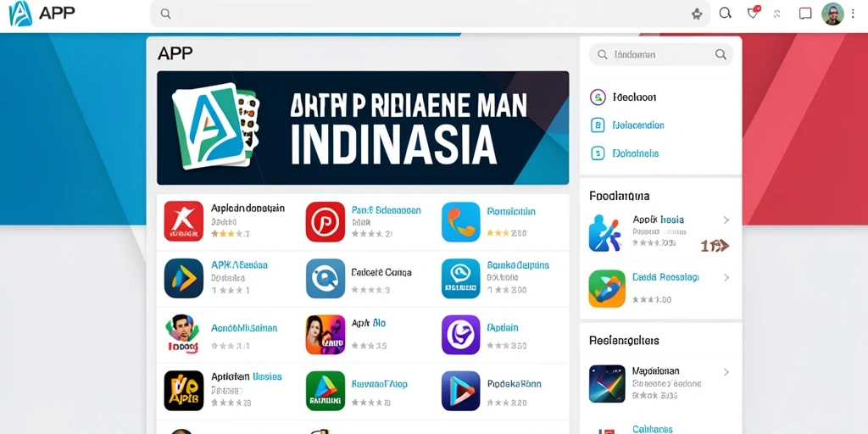Image resolution: width=868 pixels, height=434 pixels.
Task: Open the orange-purple app icon with woman
Action: tap(325, 335)
